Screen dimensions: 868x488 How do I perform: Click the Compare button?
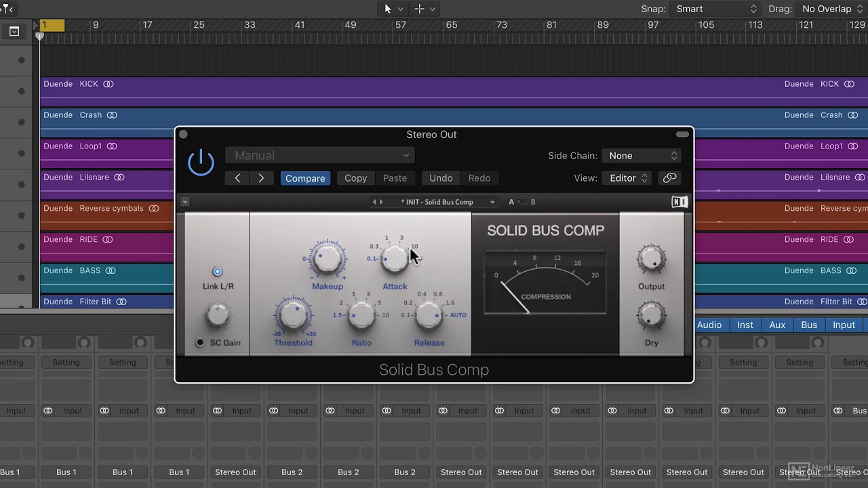(x=305, y=178)
